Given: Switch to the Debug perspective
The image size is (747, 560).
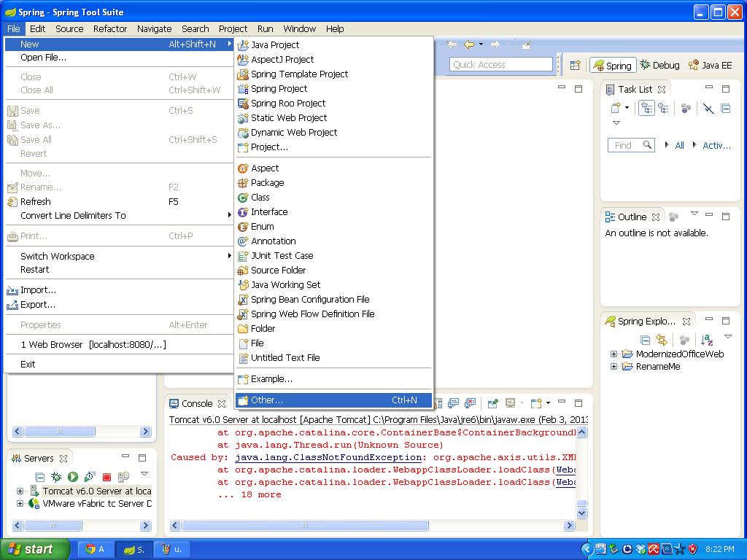Looking at the screenshot, I should (659, 65).
